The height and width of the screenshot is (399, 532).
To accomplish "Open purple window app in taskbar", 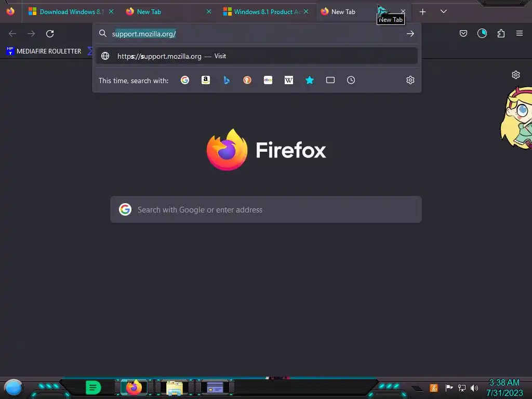I will 215,388.
